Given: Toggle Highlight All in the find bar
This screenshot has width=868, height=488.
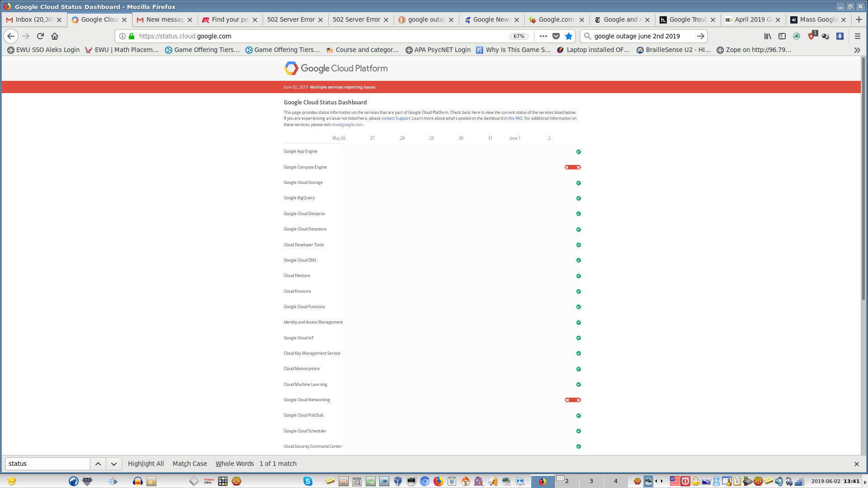Looking at the screenshot, I should pos(146,464).
